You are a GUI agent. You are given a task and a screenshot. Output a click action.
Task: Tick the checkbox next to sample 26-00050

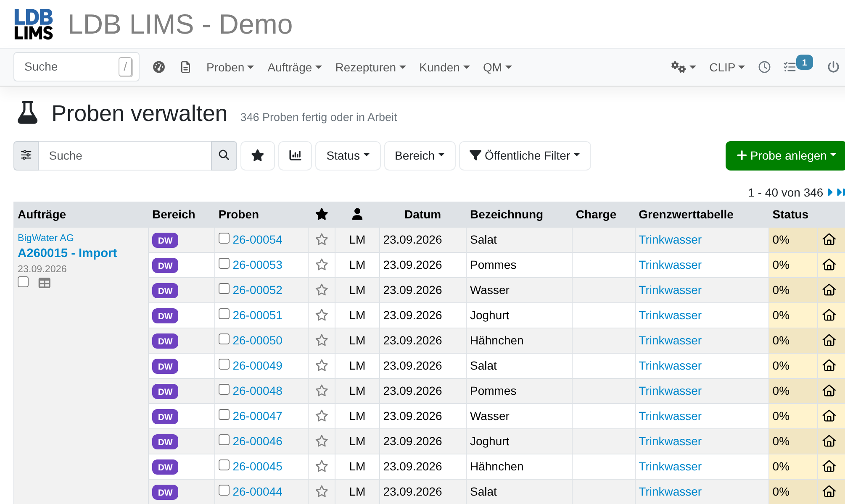pos(224,339)
